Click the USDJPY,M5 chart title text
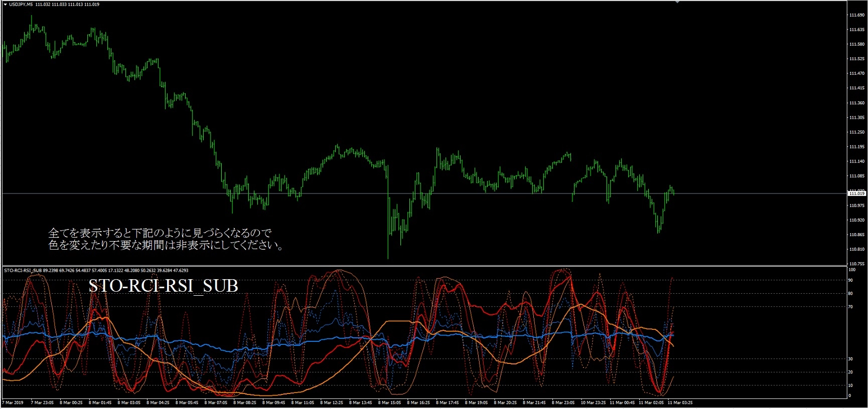Screen dimensions: 868x409 (x=21, y=5)
